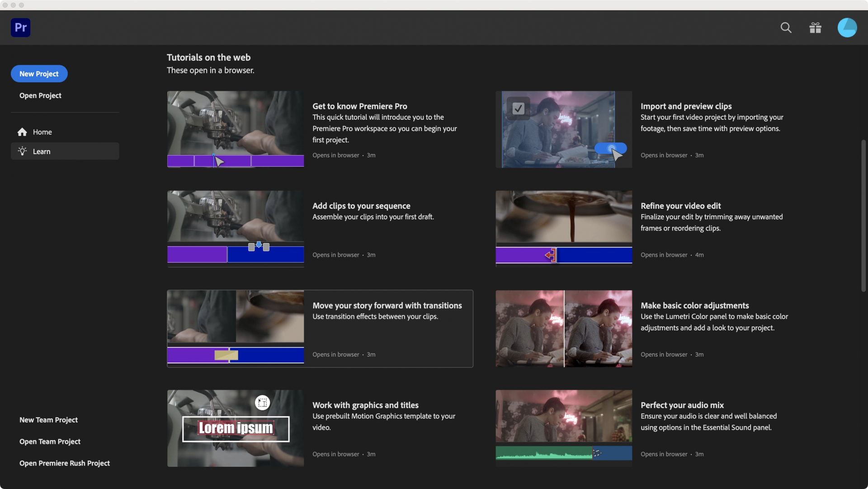This screenshot has width=868, height=489.
Task: Open Work with graphics and titles thumbnail
Action: click(236, 428)
